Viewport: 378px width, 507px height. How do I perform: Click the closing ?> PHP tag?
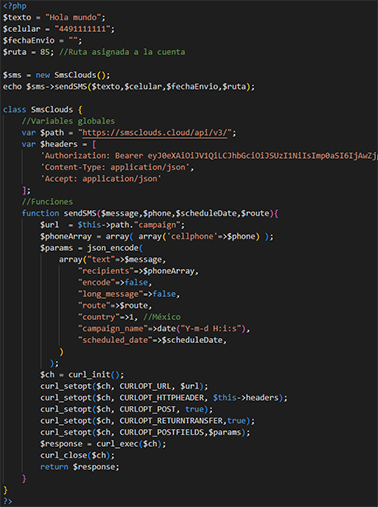click(7, 501)
